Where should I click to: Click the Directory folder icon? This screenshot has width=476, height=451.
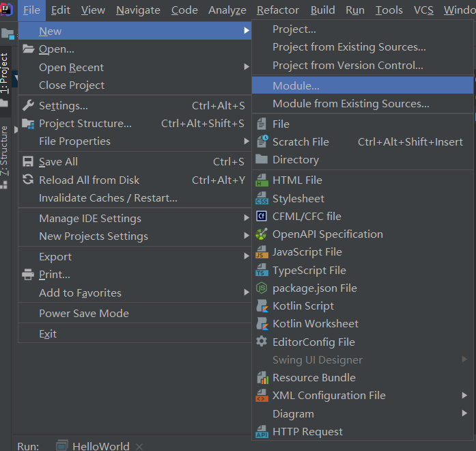262,159
